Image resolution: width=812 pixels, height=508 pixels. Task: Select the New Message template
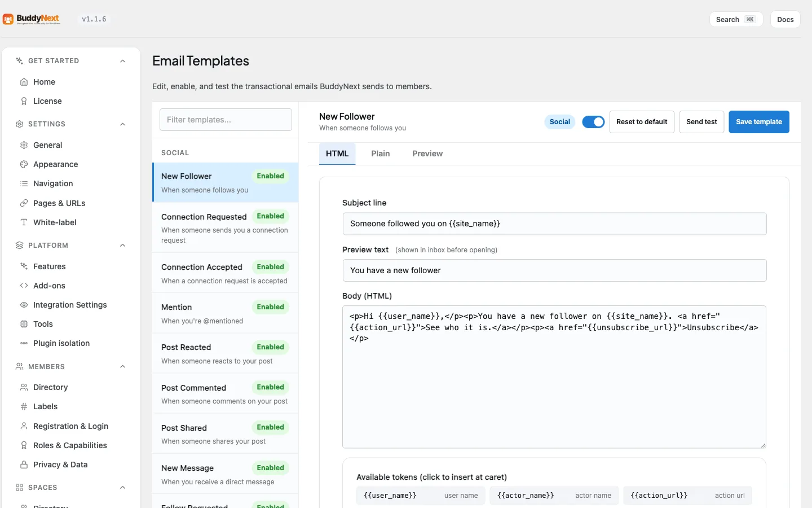(226, 474)
